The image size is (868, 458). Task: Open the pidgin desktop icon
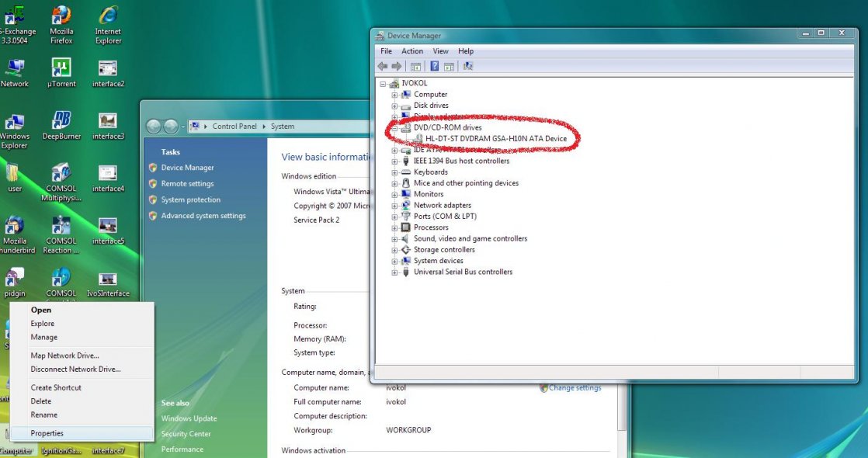(x=14, y=278)
